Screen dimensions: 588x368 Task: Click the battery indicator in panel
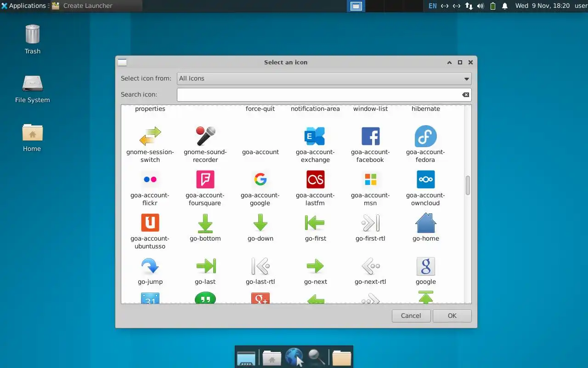pos(492,6)
